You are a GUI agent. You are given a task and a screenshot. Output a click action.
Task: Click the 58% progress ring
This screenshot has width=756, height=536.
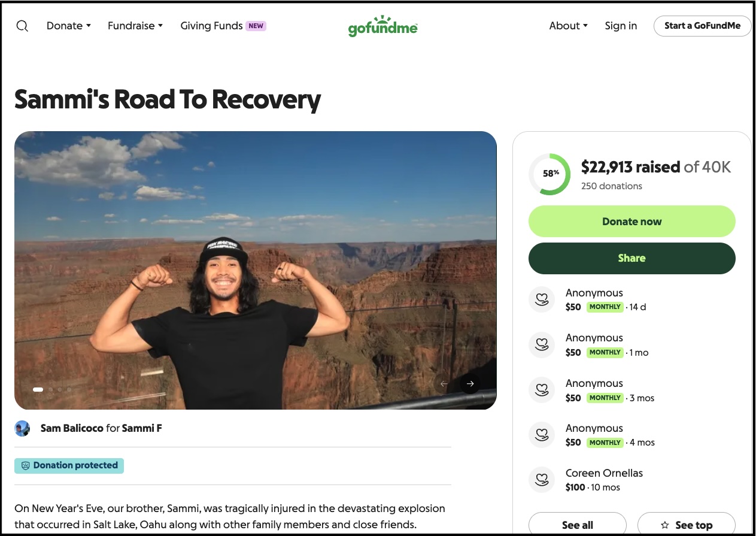click(550, 174)
